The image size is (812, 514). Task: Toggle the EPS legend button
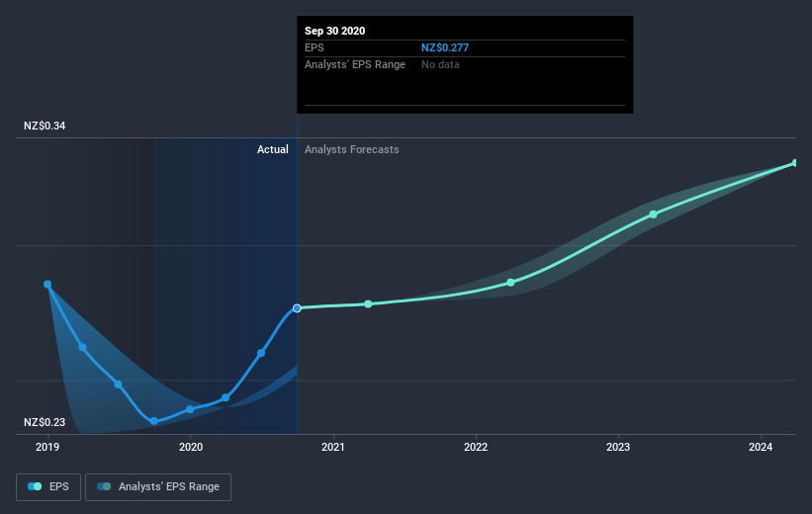point(48,487)
